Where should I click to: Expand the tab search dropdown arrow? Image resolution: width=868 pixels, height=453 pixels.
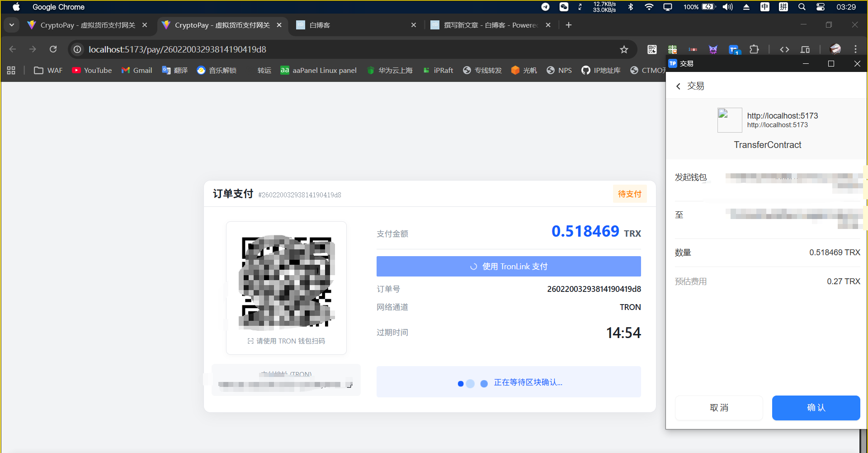point(12,25)
